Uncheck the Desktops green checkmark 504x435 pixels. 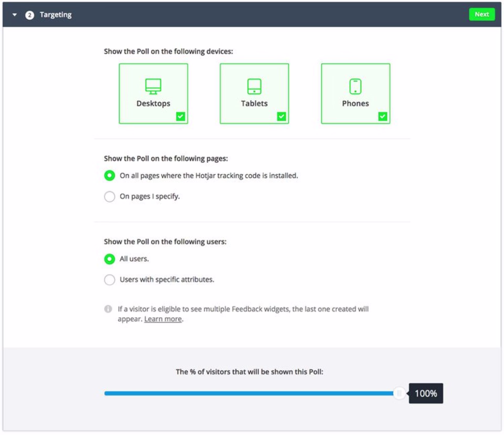pyautogui.click(x=181, y=116)
